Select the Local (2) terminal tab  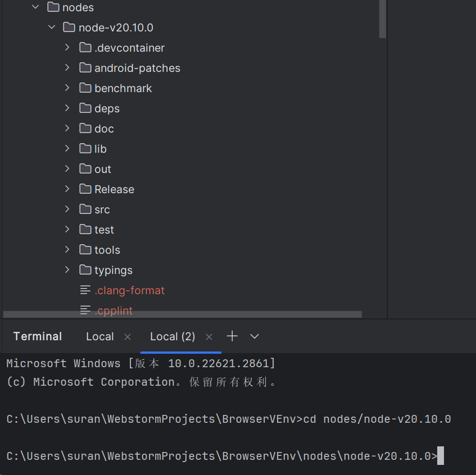click(x=173, y=336)
